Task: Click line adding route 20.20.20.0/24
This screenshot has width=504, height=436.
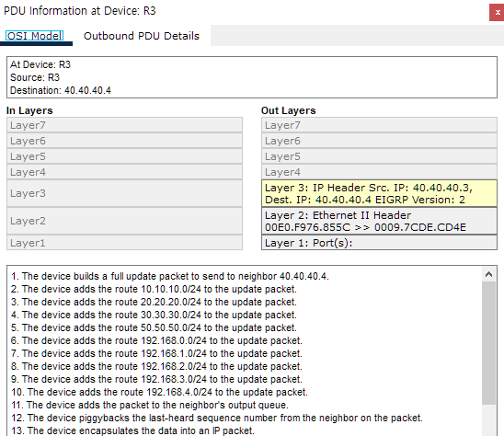Action: pyautogui.click(x=154, y=302)
